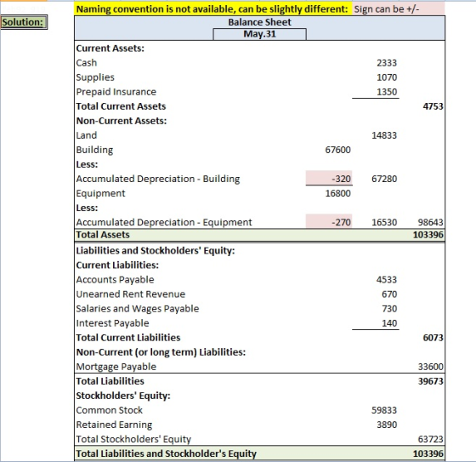Click the Prepaid Insurance value 1350
The image size is (476, 462).
pyautogui.click(x=387, y=92)
